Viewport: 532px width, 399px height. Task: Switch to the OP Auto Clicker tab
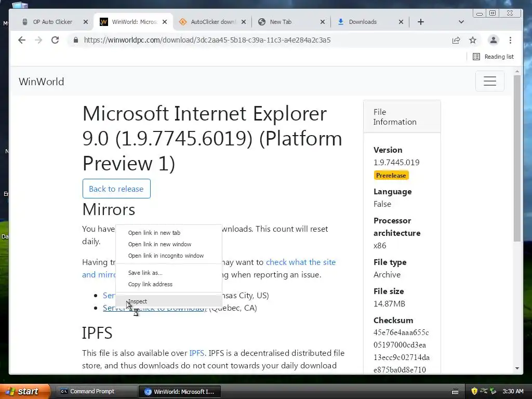tap(52, 22)
